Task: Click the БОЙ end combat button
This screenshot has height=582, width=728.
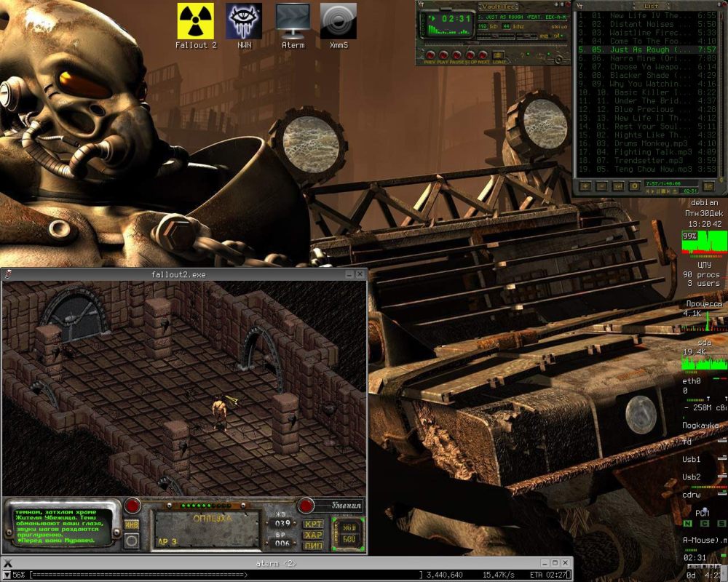Action: pos(349,539)
